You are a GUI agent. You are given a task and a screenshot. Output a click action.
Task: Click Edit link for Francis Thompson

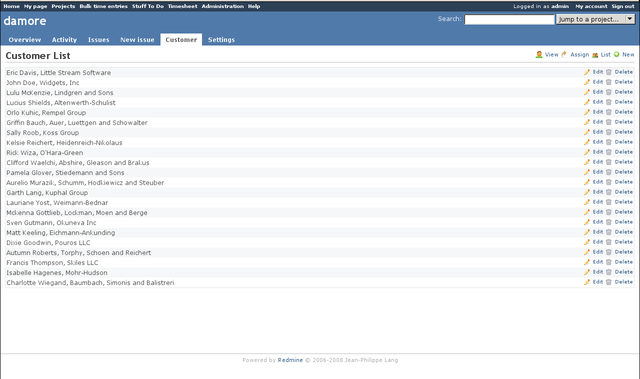(598, 262)
